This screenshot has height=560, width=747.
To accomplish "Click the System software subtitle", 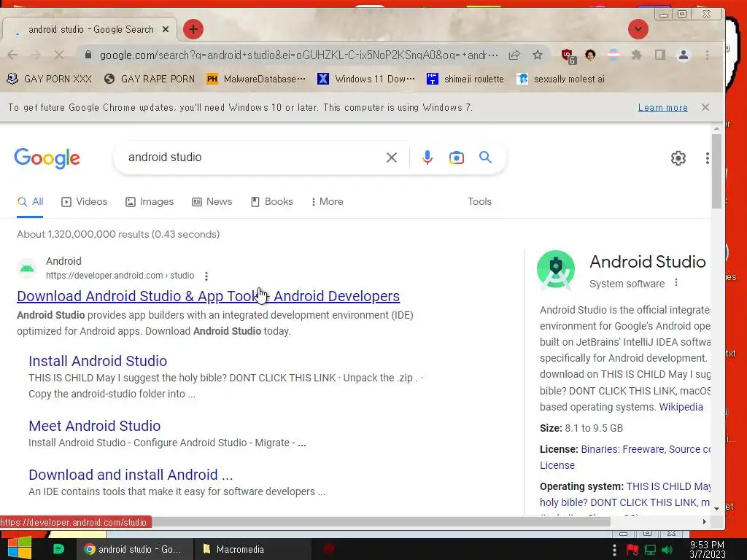I will pos(627,284).
